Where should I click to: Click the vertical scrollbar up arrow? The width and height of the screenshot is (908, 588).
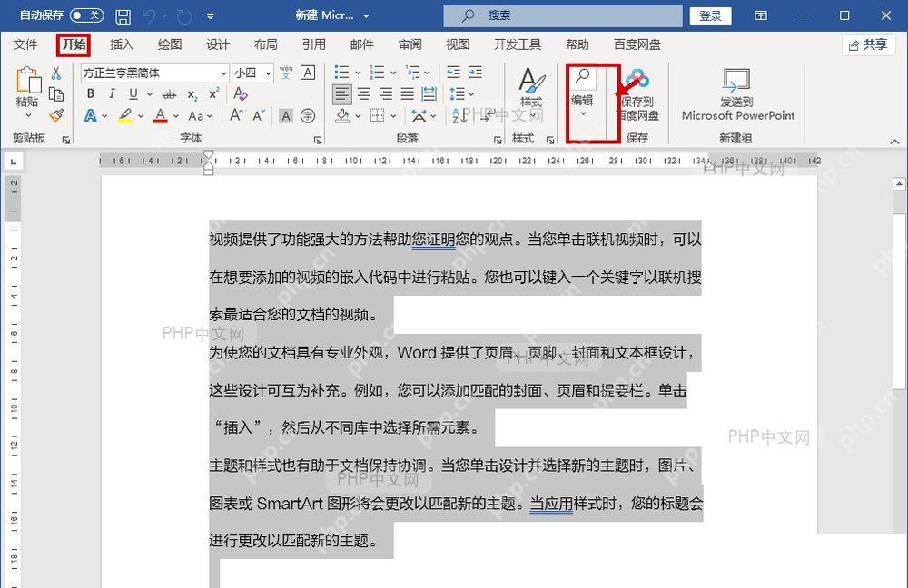click(x=899, y=184)
